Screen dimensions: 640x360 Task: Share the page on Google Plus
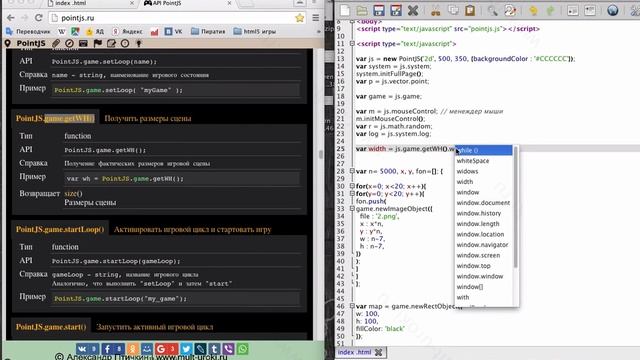click(166, 349)
